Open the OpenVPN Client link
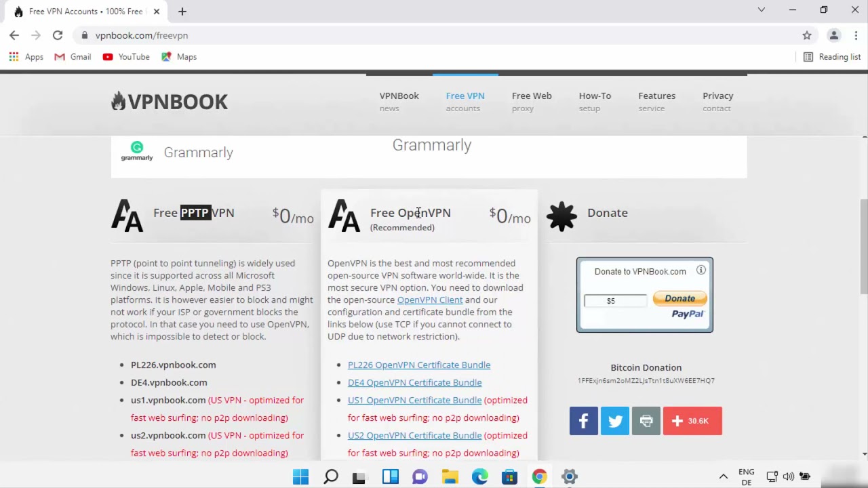868x488 pixels. point(430,300)
